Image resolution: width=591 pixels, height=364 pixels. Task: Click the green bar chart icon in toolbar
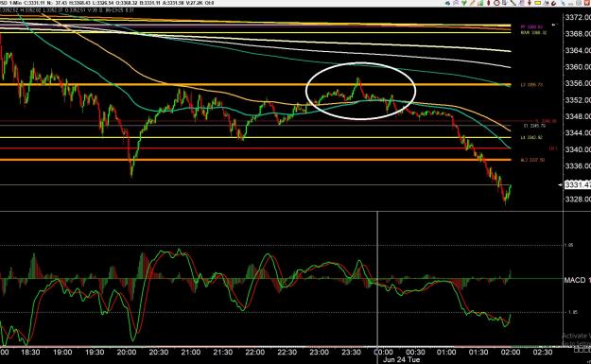480,3
